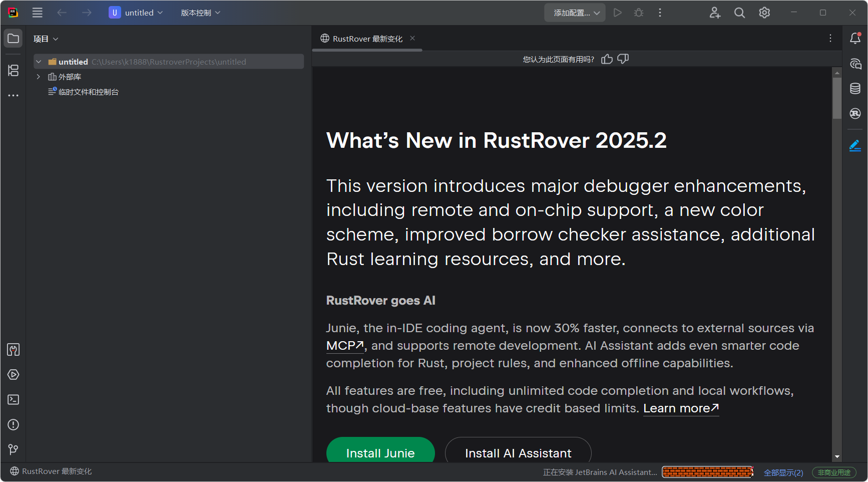Click the RustRover app logo

click(13, 13)
